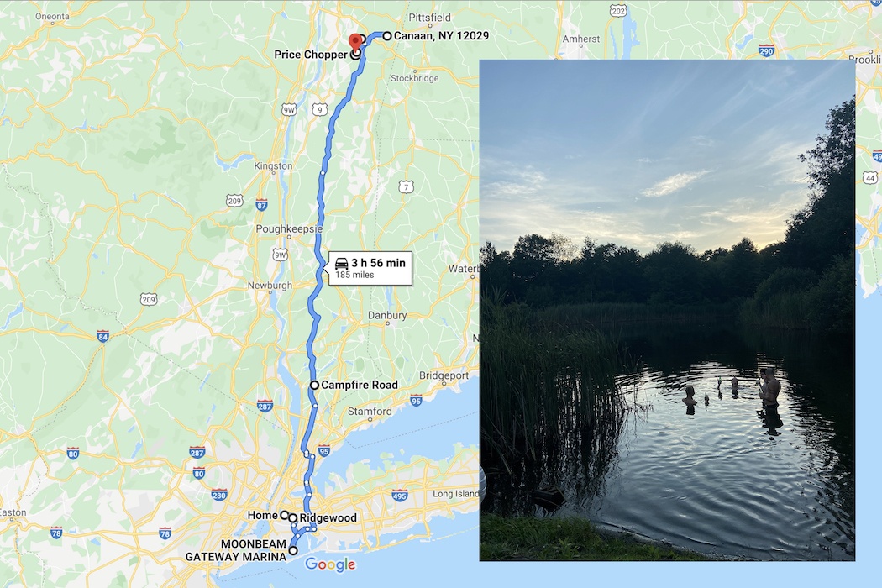
Task: Select the Route 7 highway shield
Action: click(406, 186)
